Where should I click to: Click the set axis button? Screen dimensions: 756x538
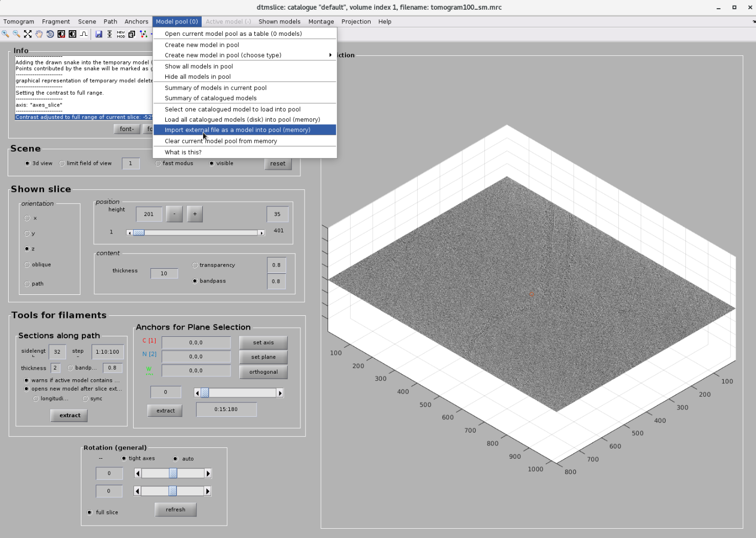pyautogui.click(x=263, y=342)
